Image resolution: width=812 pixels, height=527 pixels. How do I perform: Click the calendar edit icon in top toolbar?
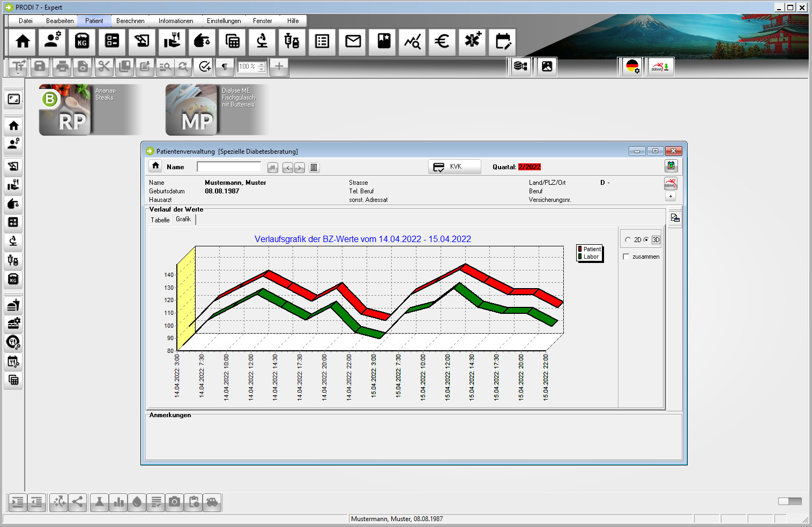click(x=503, y=41)
